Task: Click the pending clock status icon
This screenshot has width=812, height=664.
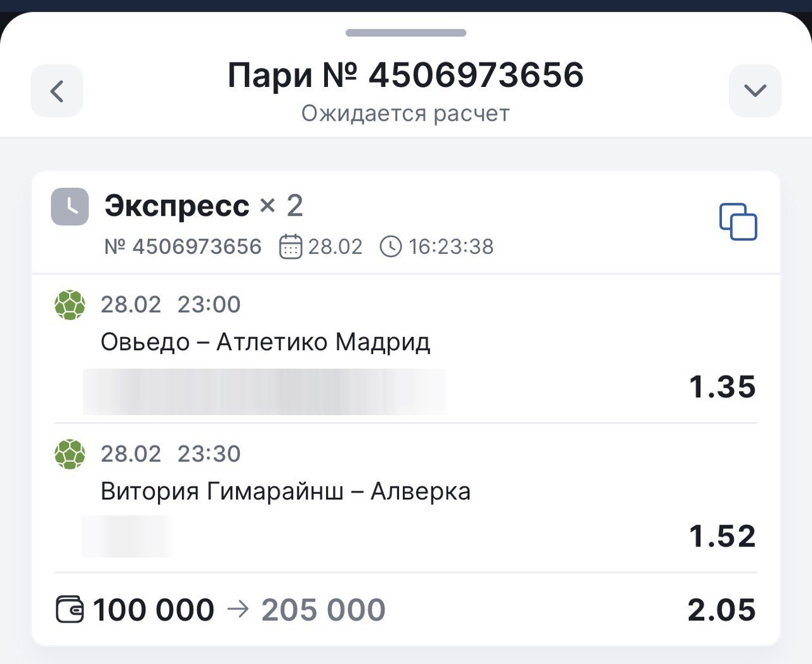Action: pos(70,206)
